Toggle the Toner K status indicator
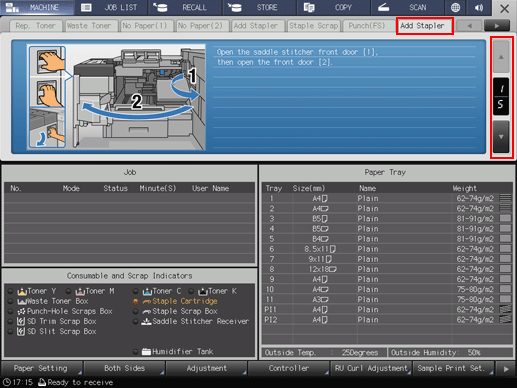This screenshot has height=388, width=517. point(191,291)
